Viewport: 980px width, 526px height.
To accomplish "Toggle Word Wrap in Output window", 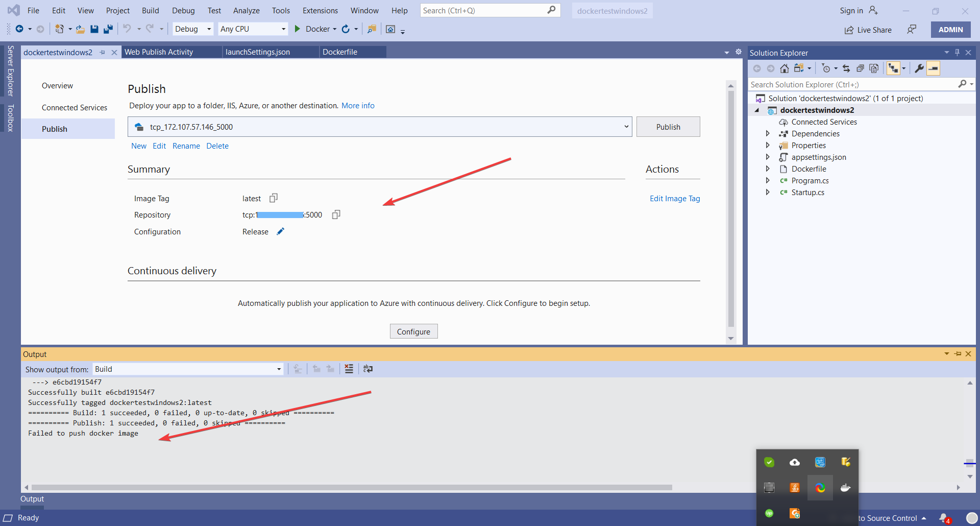I will tap(368, 369).
